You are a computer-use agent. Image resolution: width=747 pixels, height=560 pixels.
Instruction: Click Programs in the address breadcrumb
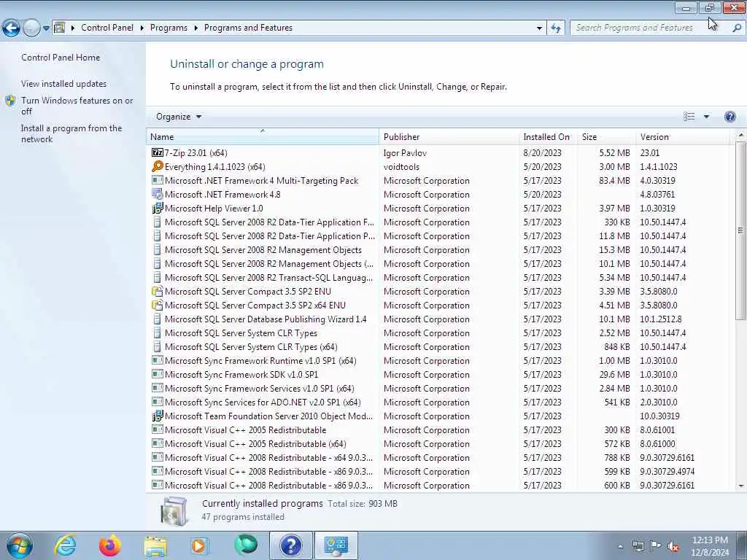click(169, 28)
